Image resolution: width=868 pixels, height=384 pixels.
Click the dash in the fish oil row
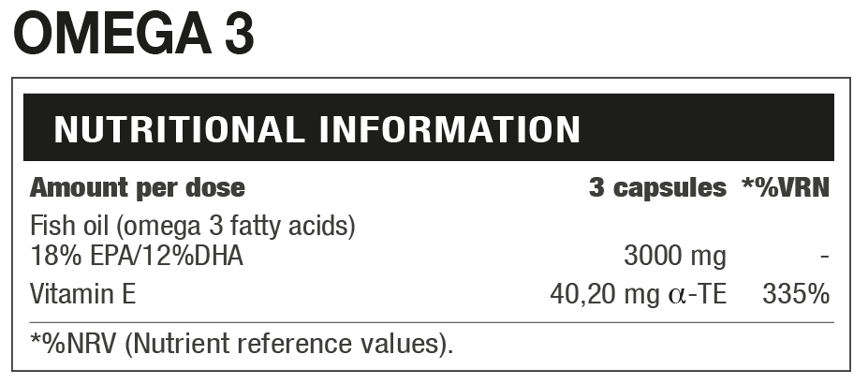pyautogui.click(x=823, y=256)
